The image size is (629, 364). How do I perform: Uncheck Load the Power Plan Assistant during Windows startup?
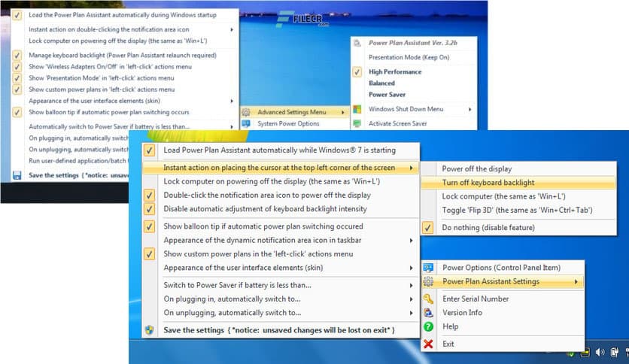pyautogui.click(x=17, y=15)
